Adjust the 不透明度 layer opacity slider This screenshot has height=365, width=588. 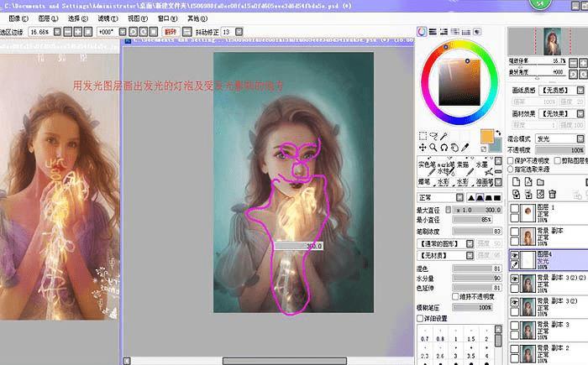coord(559,150)
